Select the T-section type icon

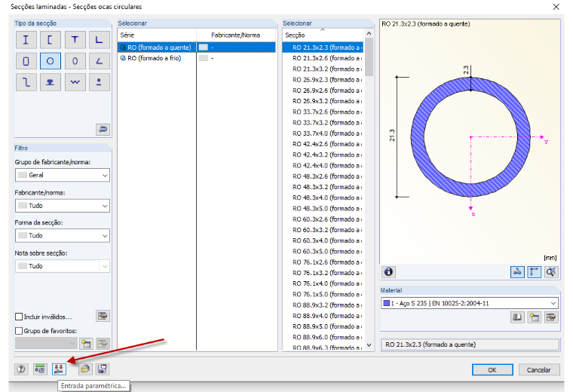[75, 40]
